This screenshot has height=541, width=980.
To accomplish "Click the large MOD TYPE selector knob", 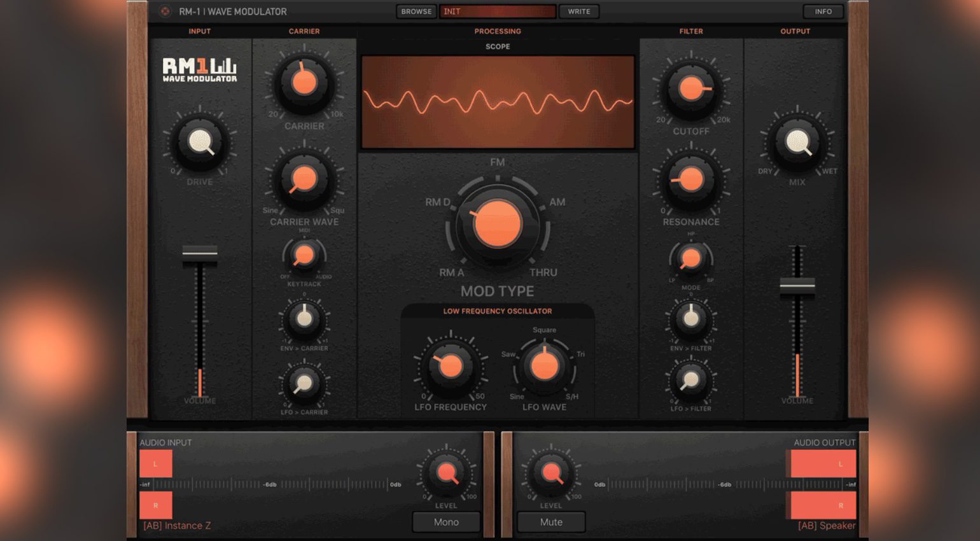I will click(x=498, y=224).
